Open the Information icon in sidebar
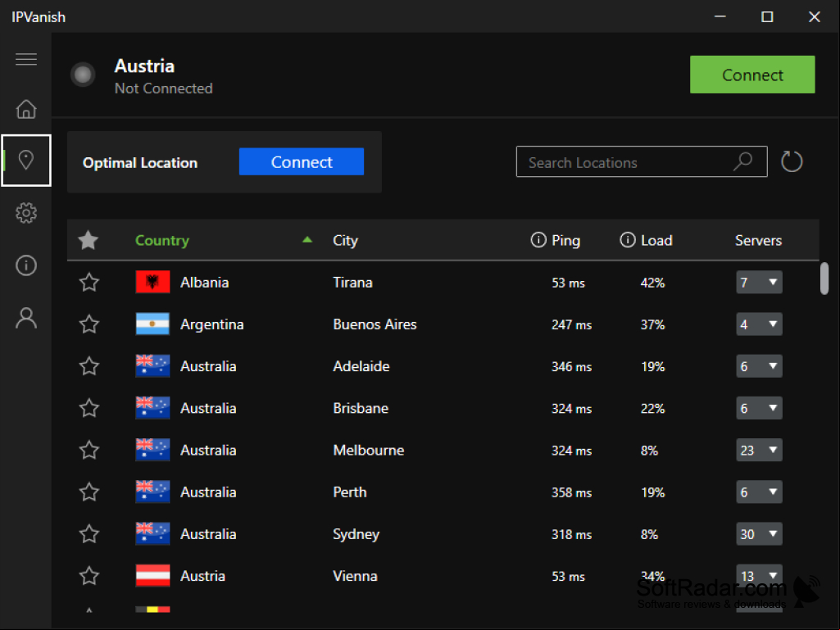840x630 pixels. pyautogui.click(x=25, y=265)
